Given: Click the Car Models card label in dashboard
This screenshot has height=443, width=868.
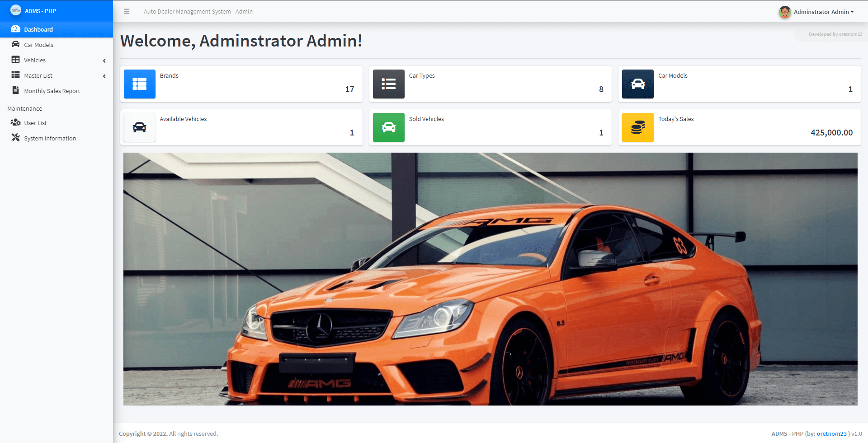Looking at the screenshot, I should pyautogui.click(x=673, y=75).
